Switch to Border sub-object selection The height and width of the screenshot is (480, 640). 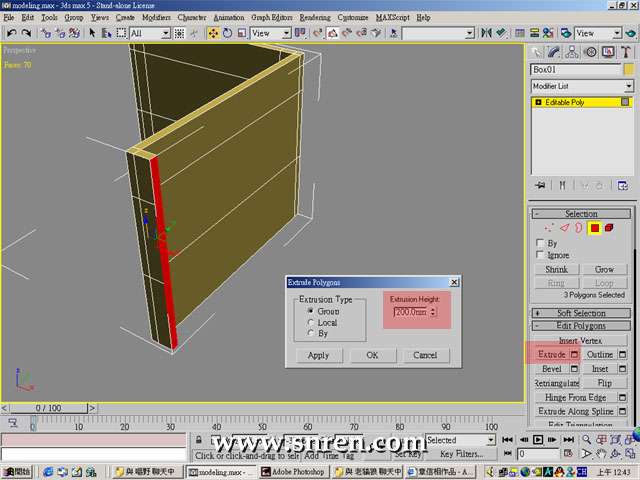tap(579, 228)
